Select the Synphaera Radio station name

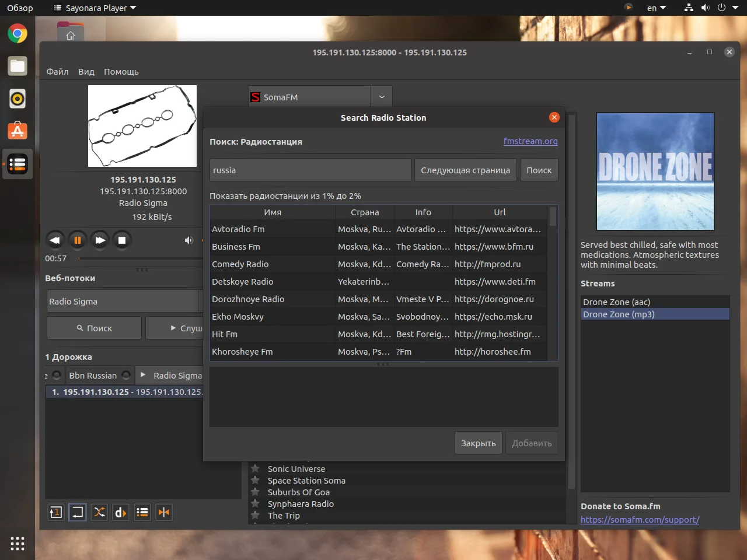point(301,504)
